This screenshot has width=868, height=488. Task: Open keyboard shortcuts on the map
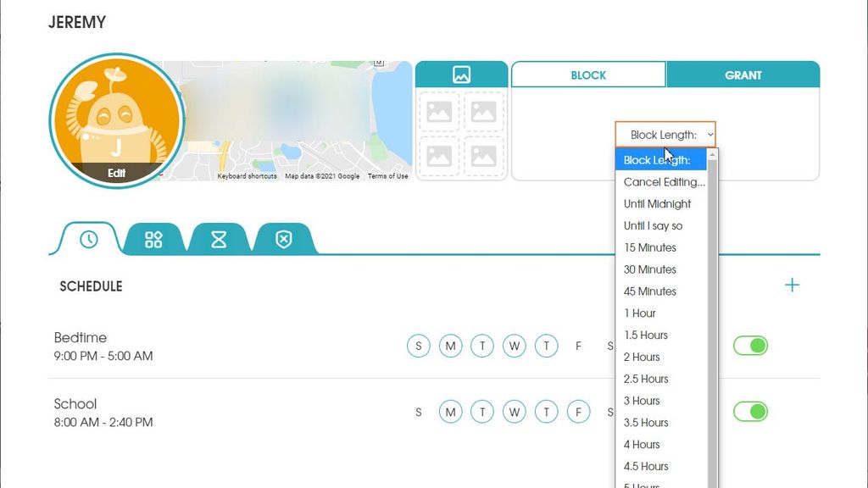tap(247, 176)
